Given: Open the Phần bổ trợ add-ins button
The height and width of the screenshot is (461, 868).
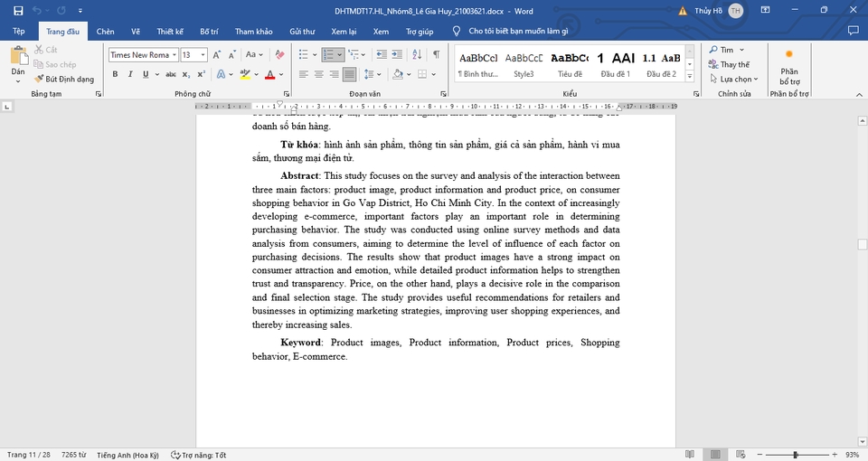Looking at the screenshot, I should click(789, 66).
